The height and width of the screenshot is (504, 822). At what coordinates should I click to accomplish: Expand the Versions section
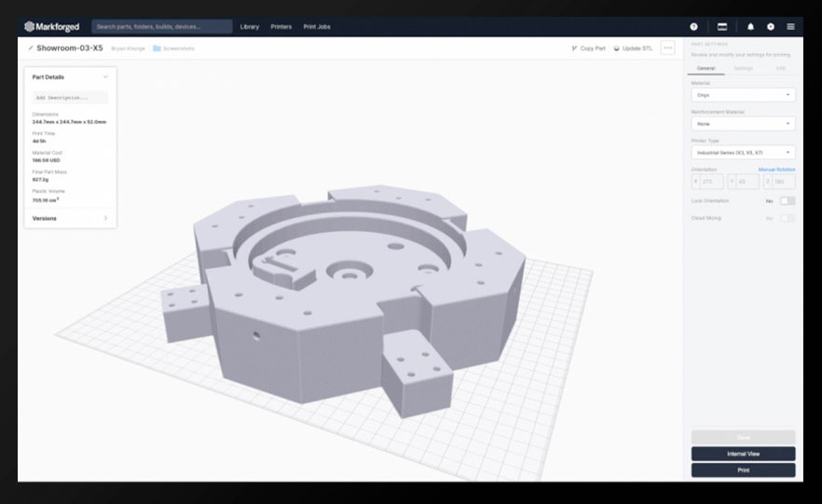pyautogui.click(x=70, y=218)
